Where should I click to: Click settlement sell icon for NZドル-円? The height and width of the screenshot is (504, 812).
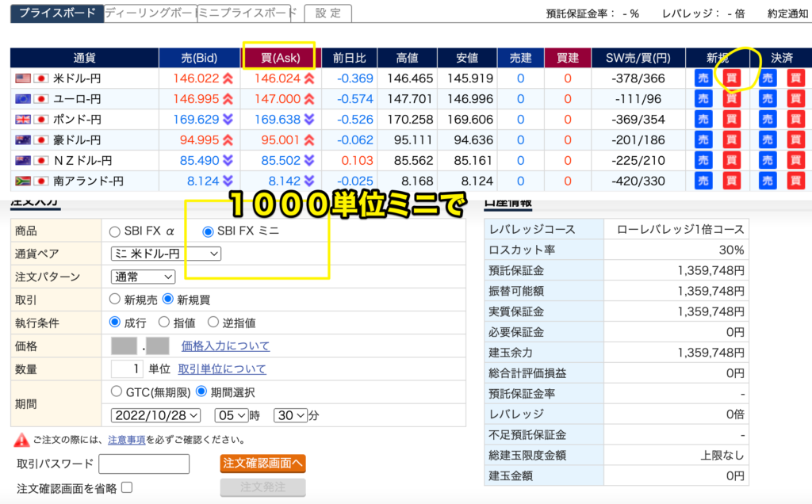coord(768,160)
